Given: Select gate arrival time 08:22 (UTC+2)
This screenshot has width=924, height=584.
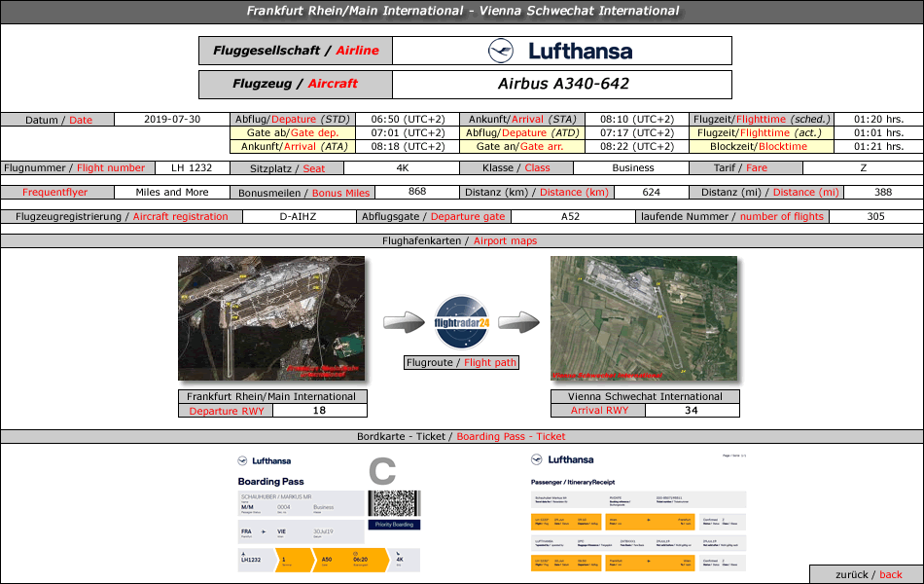Looking at the screenshot, I should (x=637, y=146).
